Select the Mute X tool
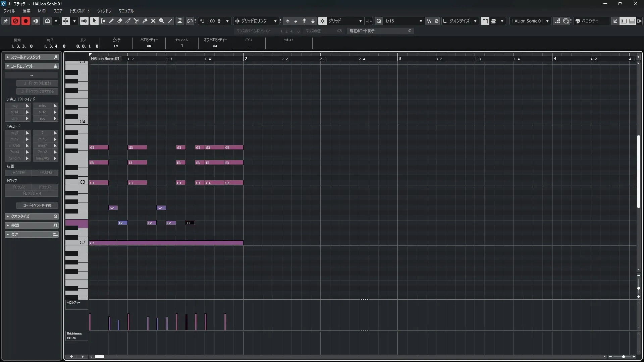 153,21
